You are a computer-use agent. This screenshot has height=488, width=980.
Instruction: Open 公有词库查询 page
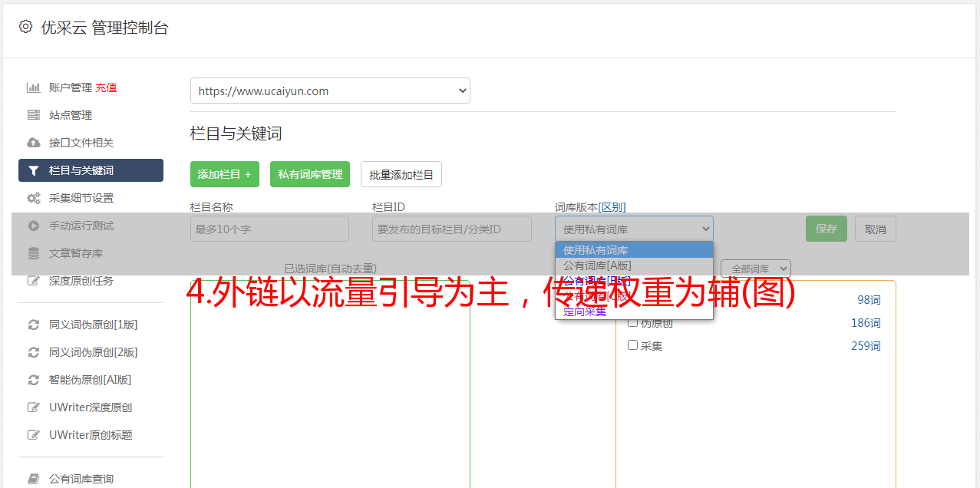pos(81,479)
